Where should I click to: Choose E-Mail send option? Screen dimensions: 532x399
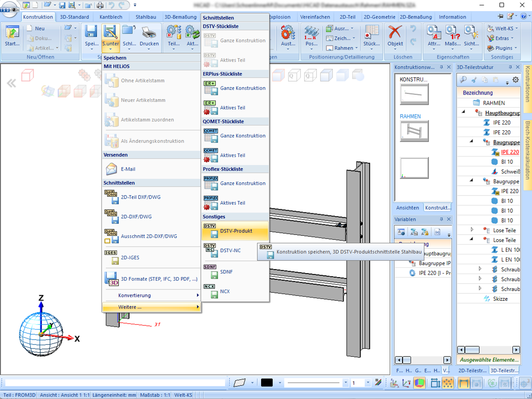click(151, 169)
